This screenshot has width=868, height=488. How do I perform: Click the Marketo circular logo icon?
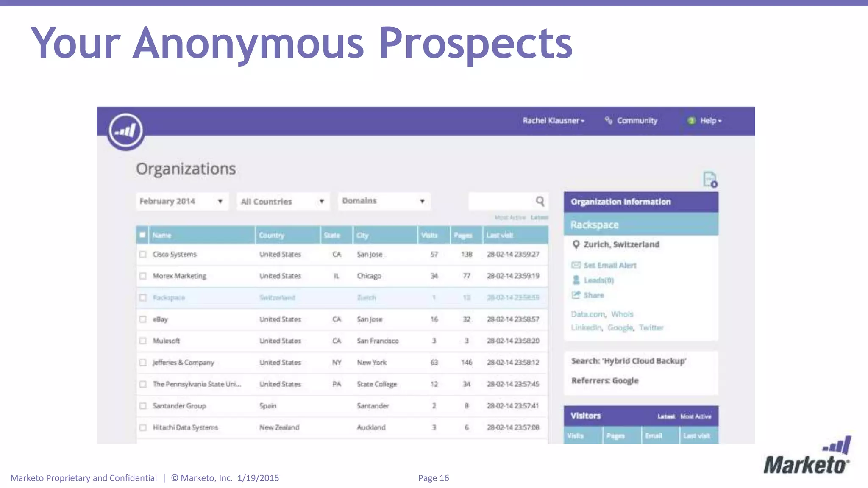tap(126, 131)
